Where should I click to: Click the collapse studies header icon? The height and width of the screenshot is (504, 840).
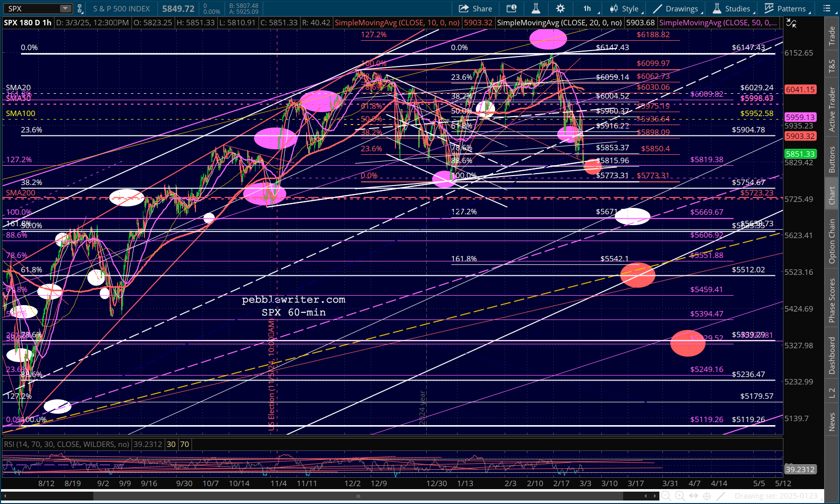pyautogui.click(x=791, y=23)
